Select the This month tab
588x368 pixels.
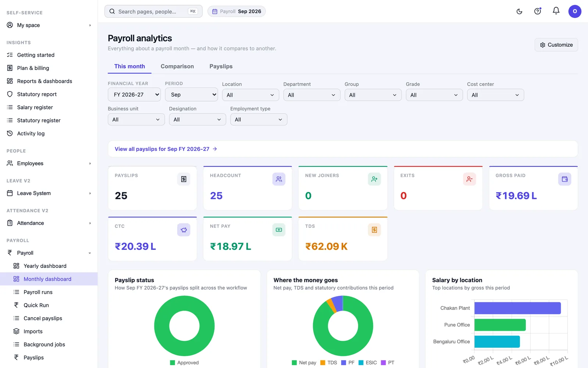tap(130, 66)
